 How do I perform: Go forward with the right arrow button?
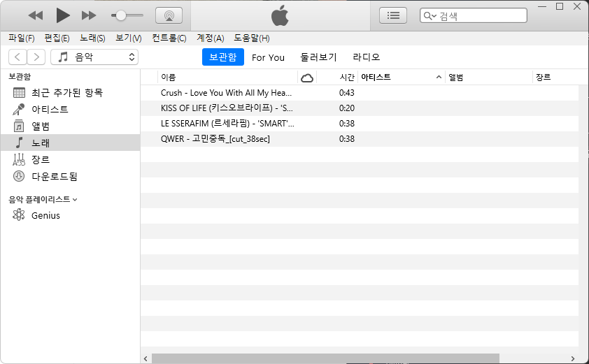36,57
